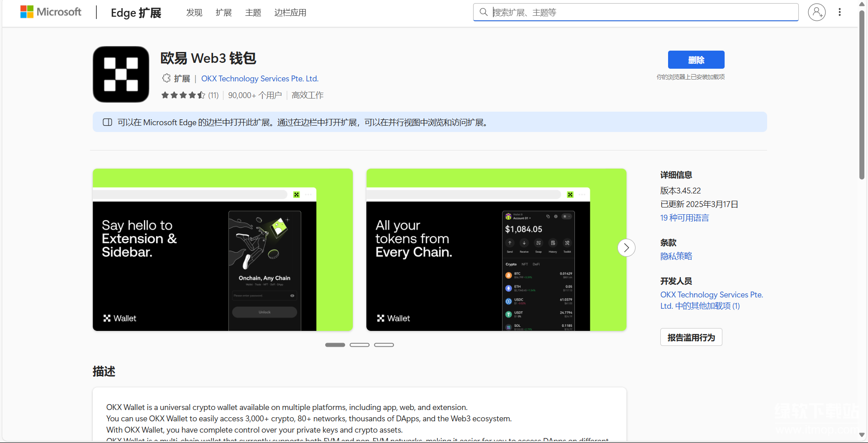The height and width of the screenshot is (443, 868).
Task: Click the 版本3.45.22 text
Action: pos(680,191)
